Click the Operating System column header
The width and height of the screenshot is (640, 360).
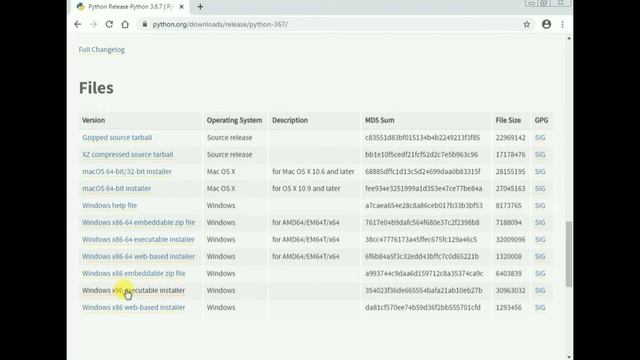pyautogui.click(x=234, y=120)
